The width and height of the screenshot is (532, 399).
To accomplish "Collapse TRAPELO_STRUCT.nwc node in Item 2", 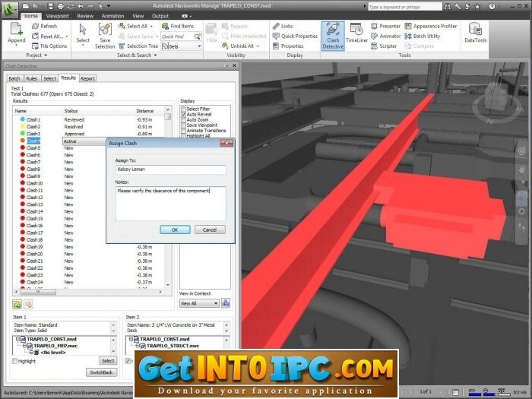I will 138,346.
